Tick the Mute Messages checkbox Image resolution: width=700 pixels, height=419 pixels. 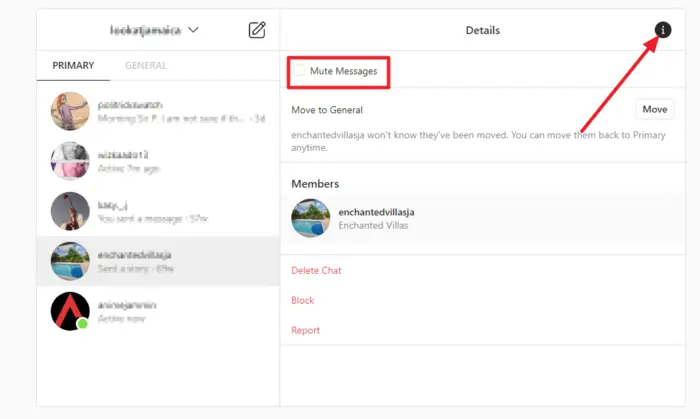(x=299, y=71)
